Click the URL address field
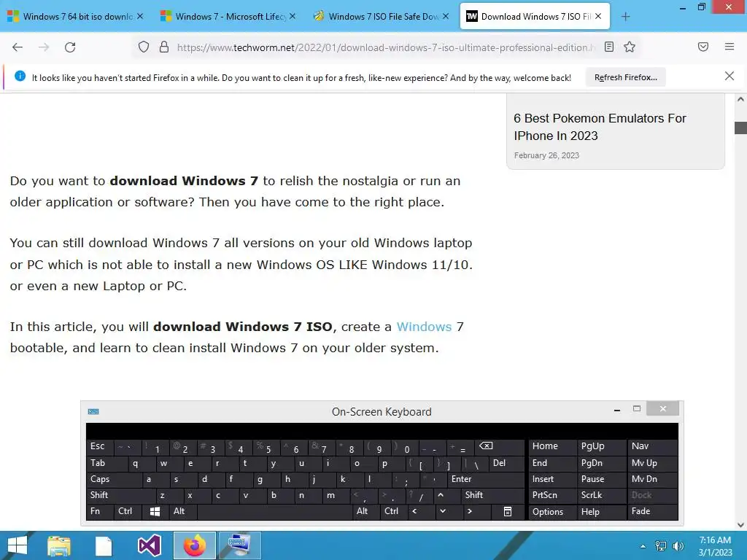This screenshot has width=747, height=560. coord(386,47)
